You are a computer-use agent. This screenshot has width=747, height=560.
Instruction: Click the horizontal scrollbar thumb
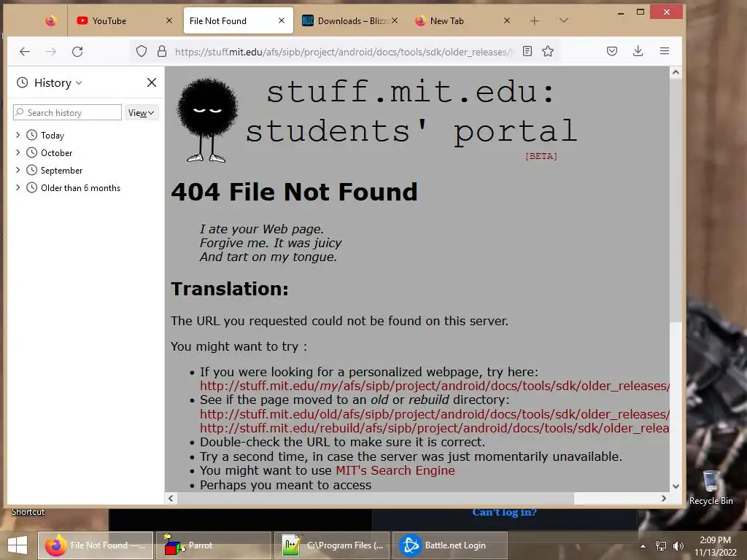click(x=376, y=498)
